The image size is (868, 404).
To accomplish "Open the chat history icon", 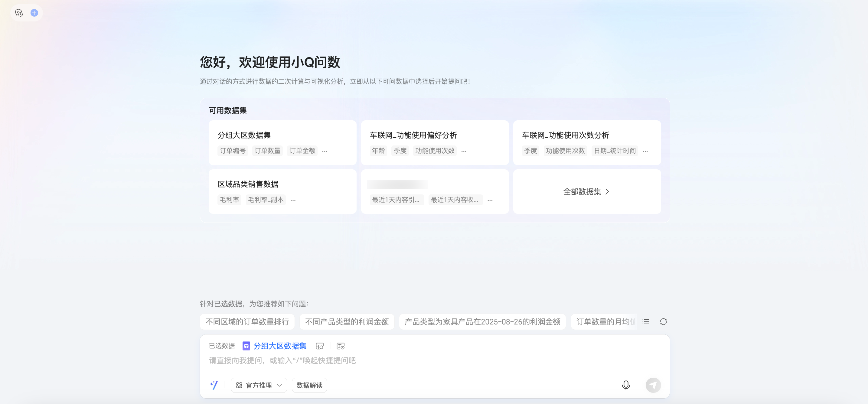I will pyautogui.click(x=19, y=13).
